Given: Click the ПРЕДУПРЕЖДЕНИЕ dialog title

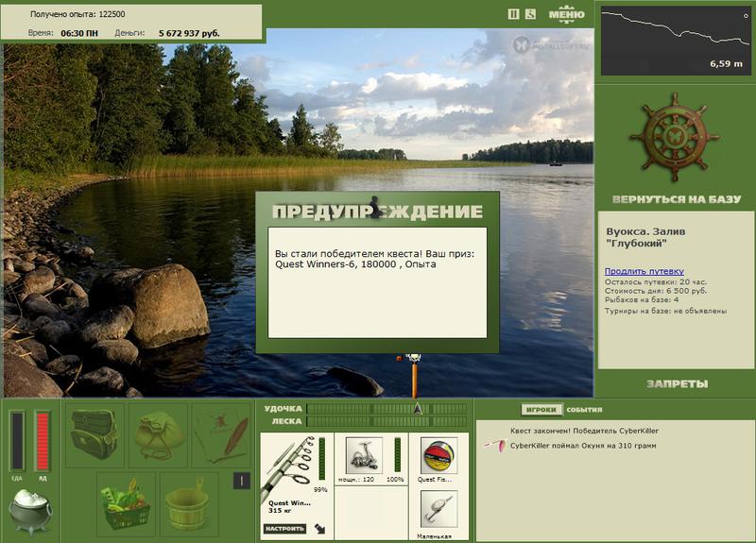Looking at the screenshot, I should click(x=377, y=212).
